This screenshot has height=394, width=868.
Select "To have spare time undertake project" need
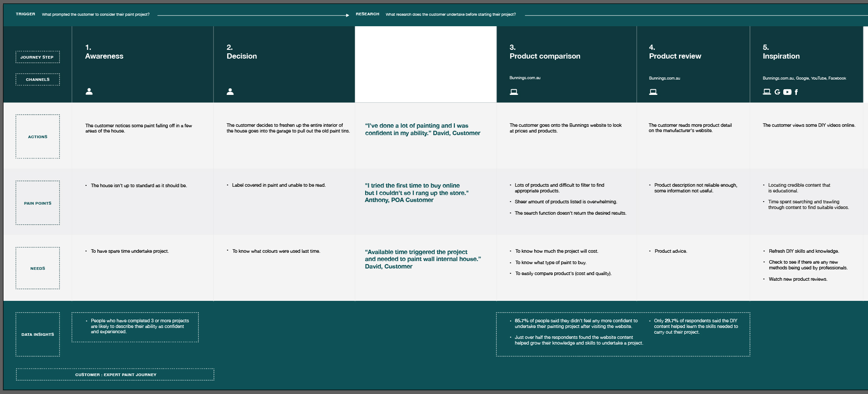coord(130,251)
